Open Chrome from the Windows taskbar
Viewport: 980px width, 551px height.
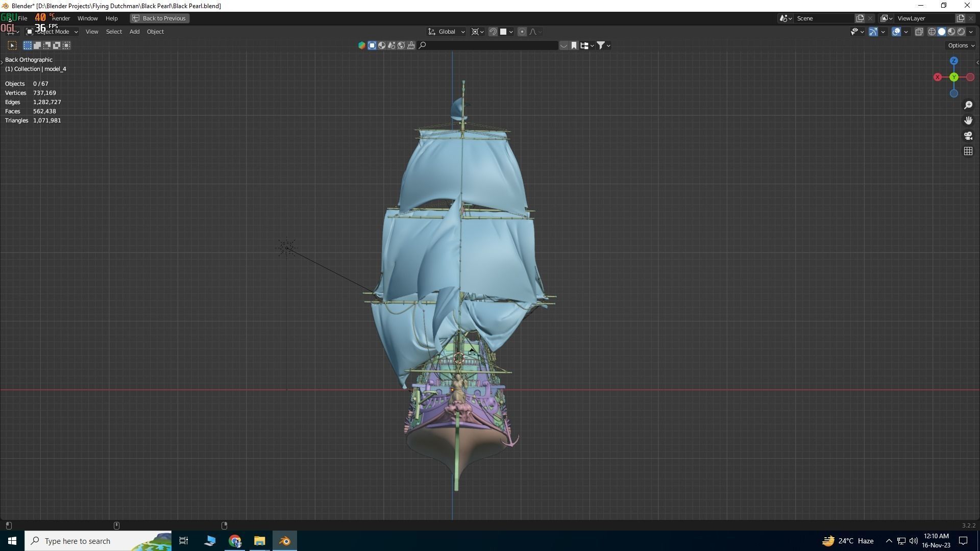tap(235, 541)
